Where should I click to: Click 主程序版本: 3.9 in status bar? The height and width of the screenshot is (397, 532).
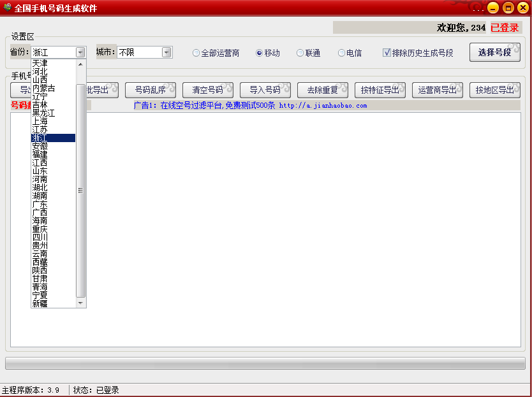pyautogui.click(x=31, y=390)
